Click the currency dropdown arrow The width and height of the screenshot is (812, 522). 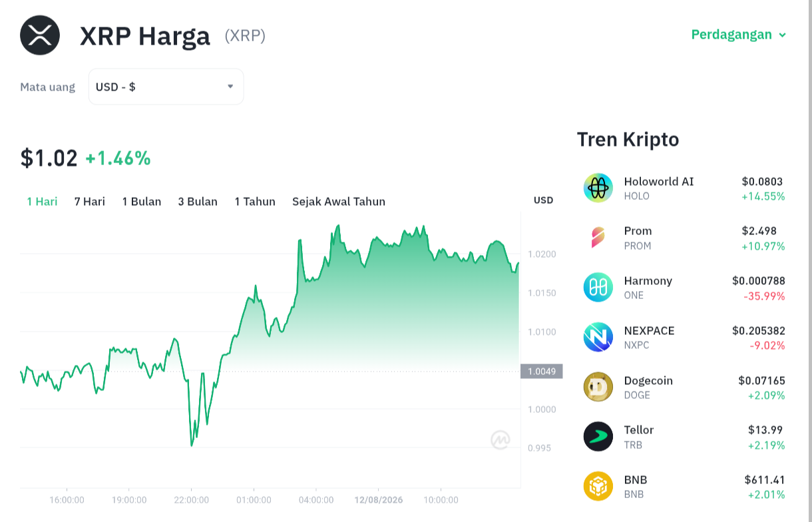click(x=230, y=87)
